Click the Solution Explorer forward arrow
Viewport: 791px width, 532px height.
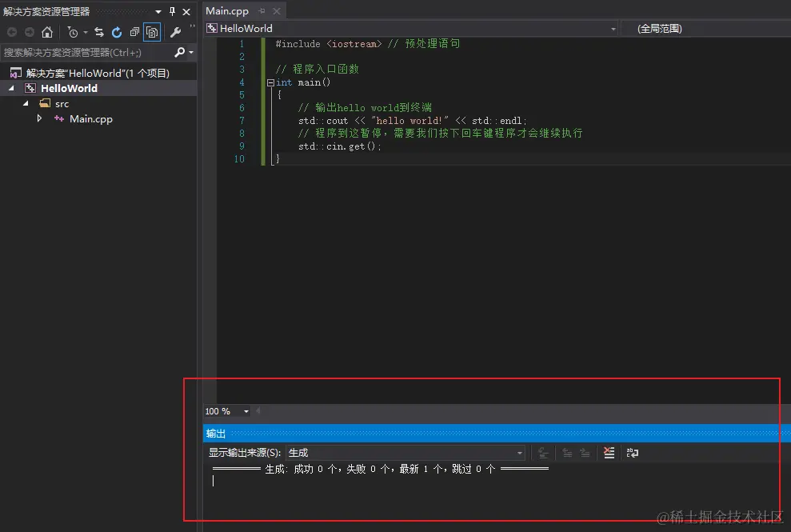pyautogui.click(x=30, y=32)
